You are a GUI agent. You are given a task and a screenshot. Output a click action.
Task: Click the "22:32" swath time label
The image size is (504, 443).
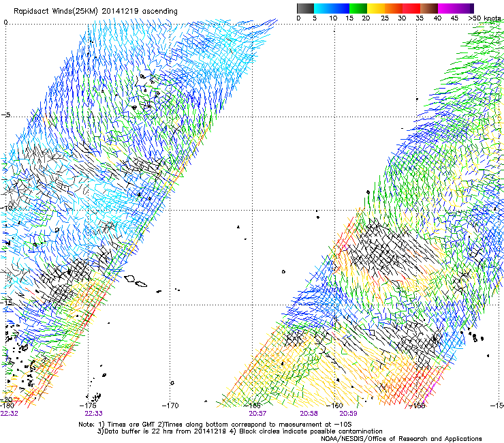(x=10, y=414)
